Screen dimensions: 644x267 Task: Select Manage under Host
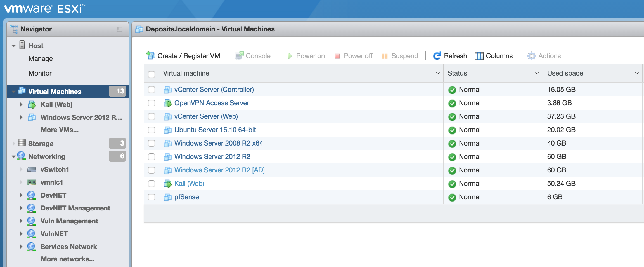41,59
